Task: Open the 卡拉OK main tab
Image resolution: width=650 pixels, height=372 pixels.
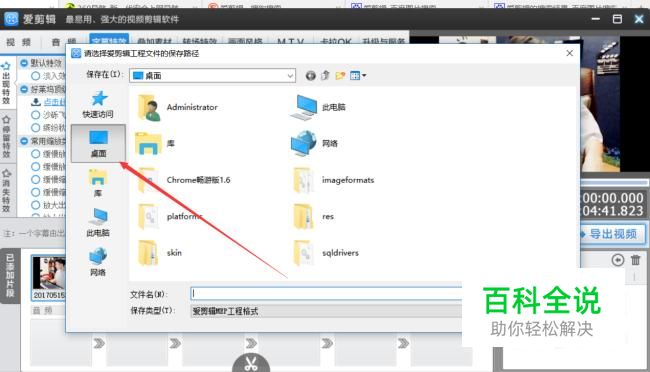Action: pyautogui.click(x=336, y=42)
